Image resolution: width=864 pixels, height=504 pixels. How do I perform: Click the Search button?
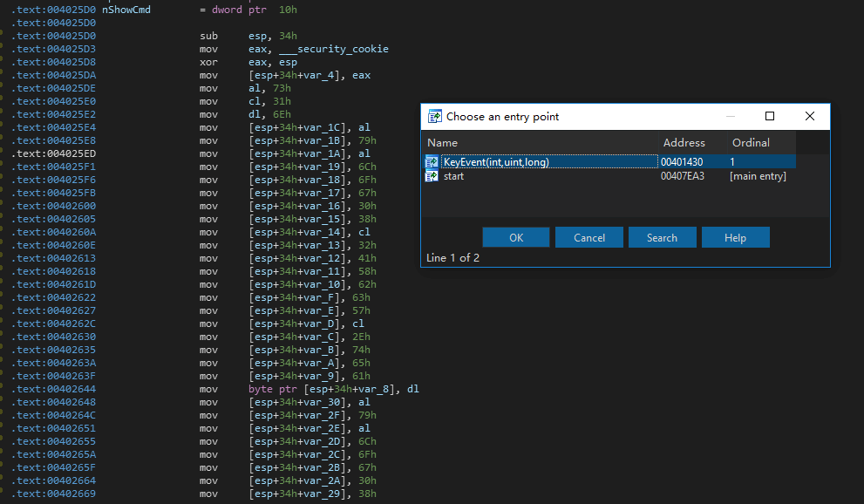(x=662, y=237)
